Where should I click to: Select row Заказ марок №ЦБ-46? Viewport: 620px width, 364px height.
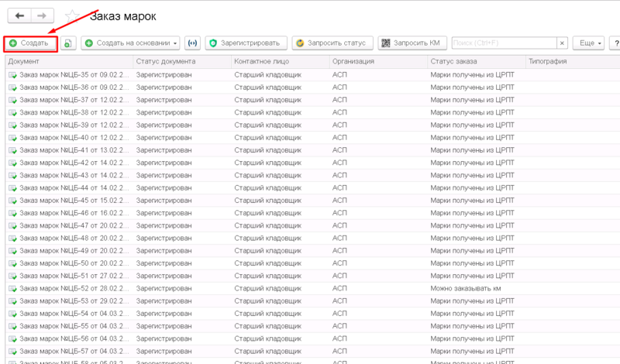(312, 213)
